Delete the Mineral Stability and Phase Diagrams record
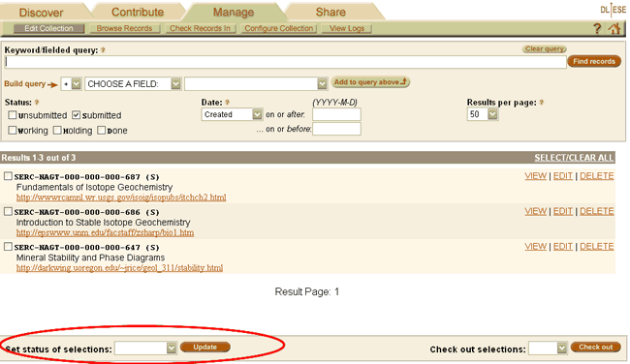Image resolution: width=630 pixels, height=364 pixels. (x=597, y=247)
